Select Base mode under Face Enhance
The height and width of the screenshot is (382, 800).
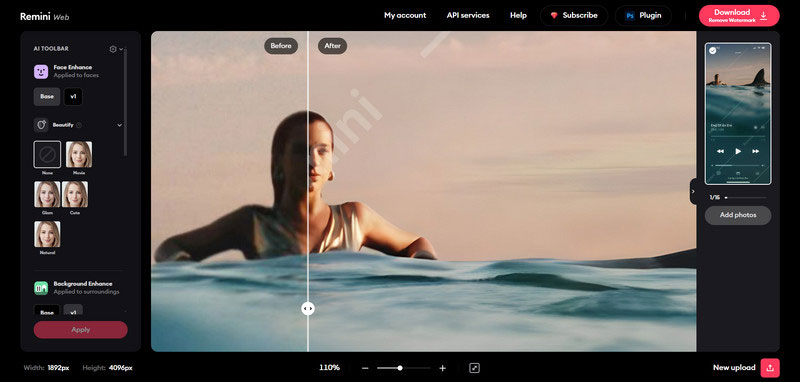47,96
